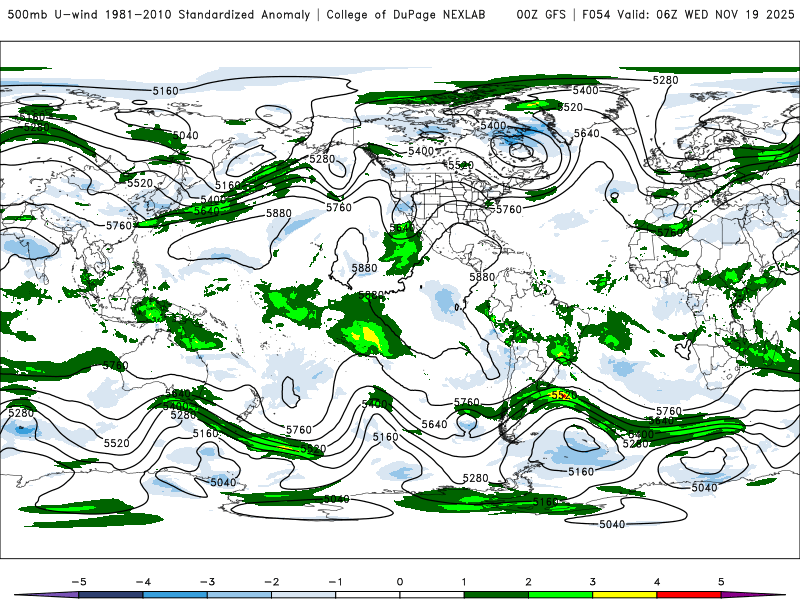Select the light blue -3 to -2 colorbar segment

pyautogui.click(x=239, y=595)
